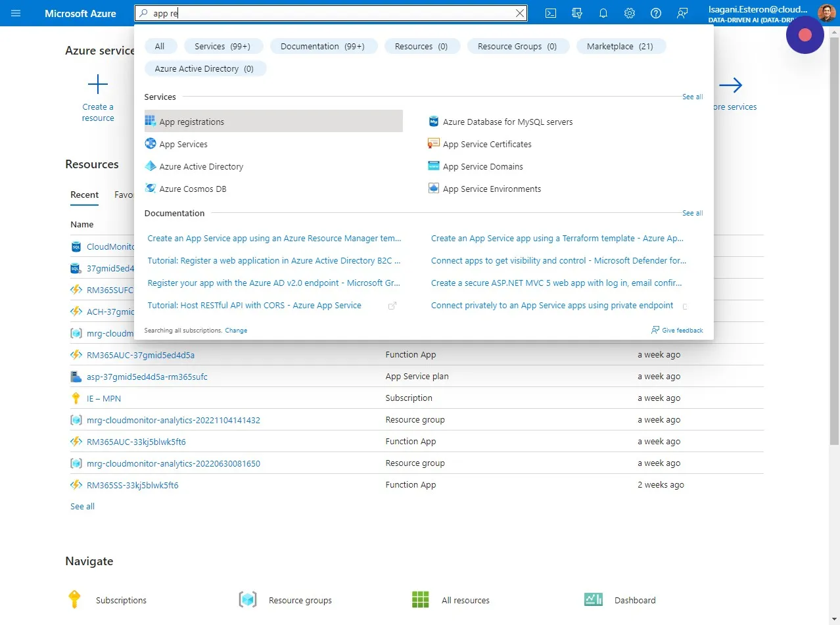Click App Service Environments icon

[434, 189]
